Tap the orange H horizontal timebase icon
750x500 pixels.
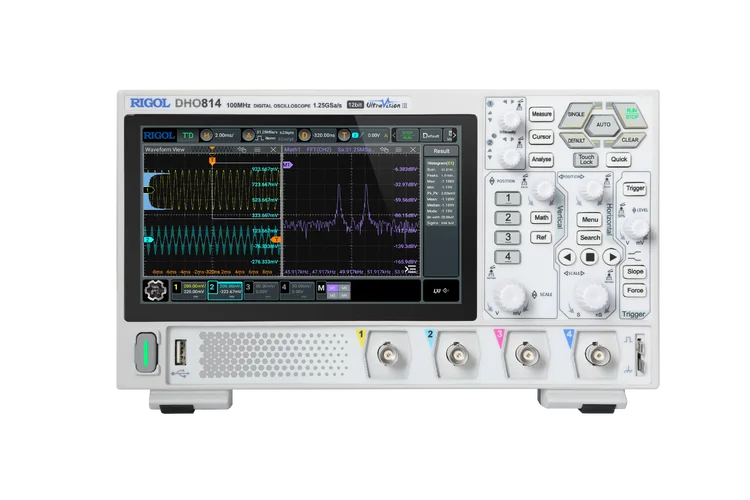click(206, 135)
